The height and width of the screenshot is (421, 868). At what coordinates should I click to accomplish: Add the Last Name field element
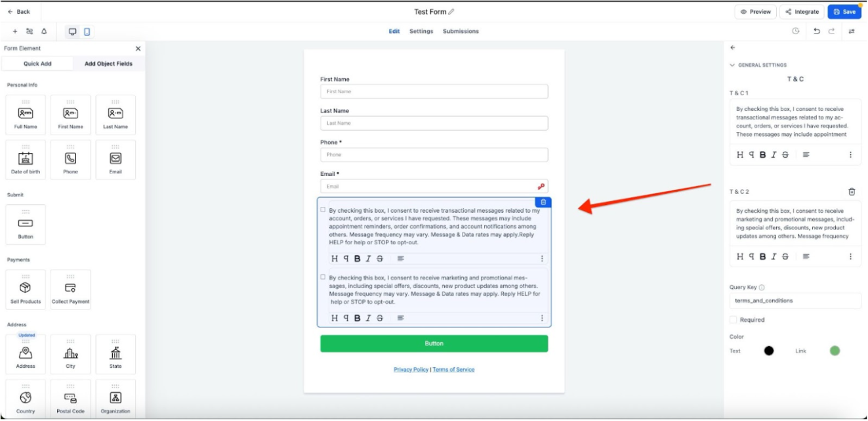tap(115, 115)
